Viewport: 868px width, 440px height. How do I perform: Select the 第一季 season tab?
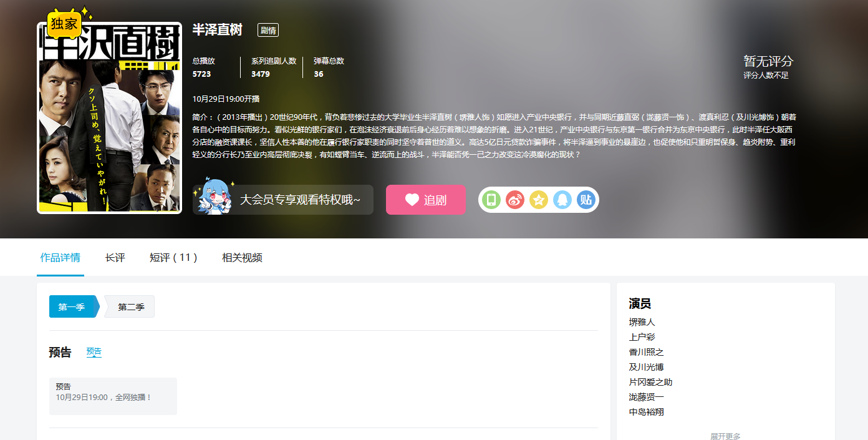coord(72,307)
